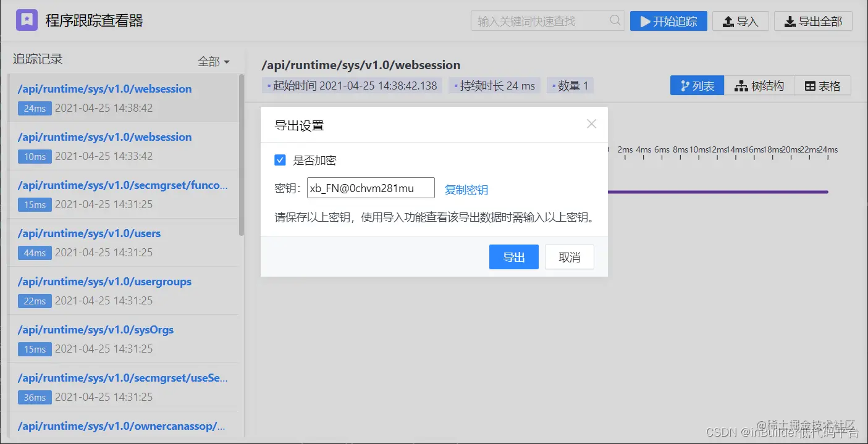The height and width of the screenshot is (444, 868).
Task: Click the 复制密钥 copy key link
Action: click(466, 189)
